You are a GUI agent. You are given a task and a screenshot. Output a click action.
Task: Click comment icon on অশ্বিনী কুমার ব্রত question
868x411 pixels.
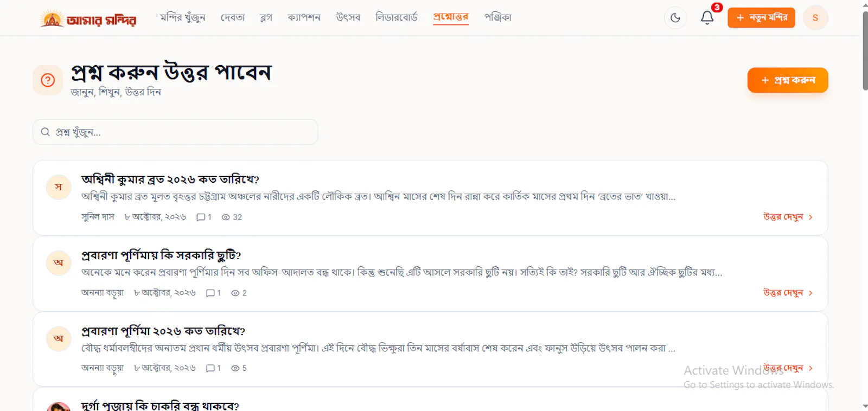coord(201,217)
